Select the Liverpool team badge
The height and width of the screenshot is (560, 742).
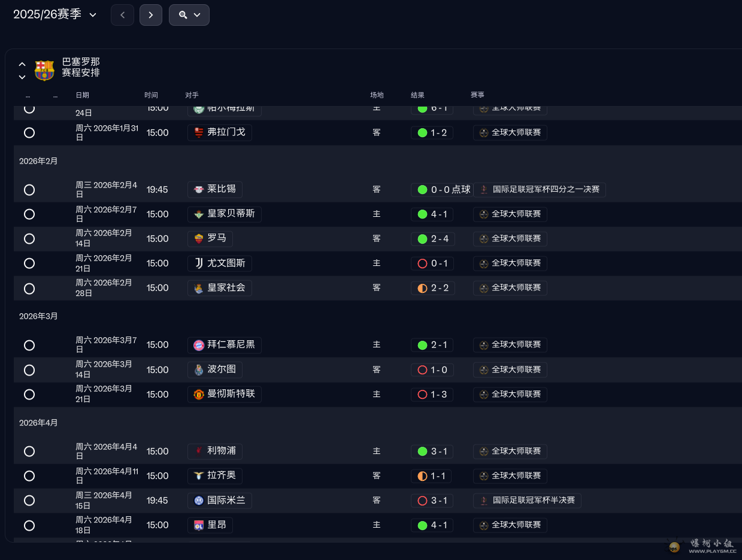pos(199,452)
